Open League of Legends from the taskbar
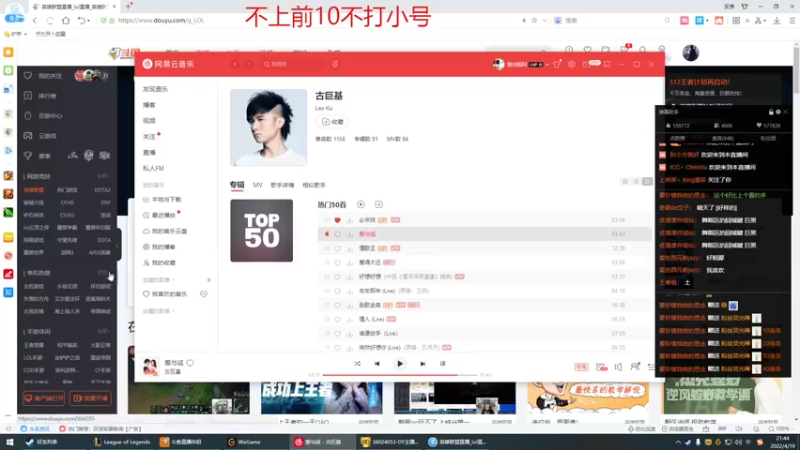 121,442
